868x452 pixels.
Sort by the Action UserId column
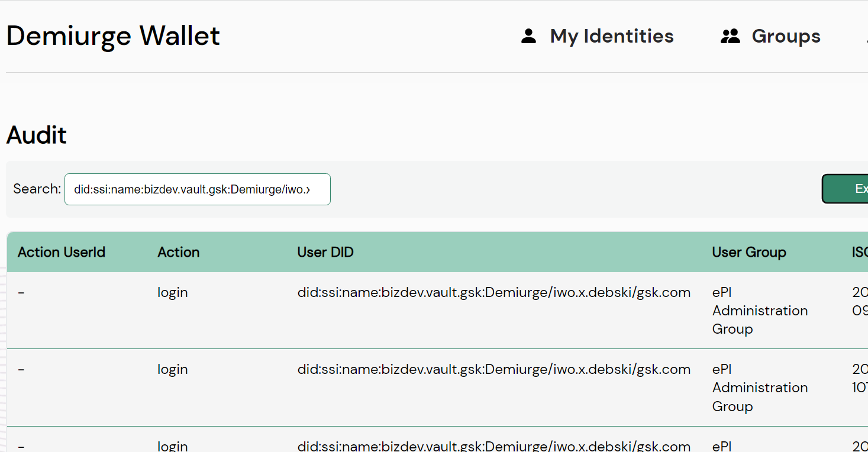click(x=62, y=252)
